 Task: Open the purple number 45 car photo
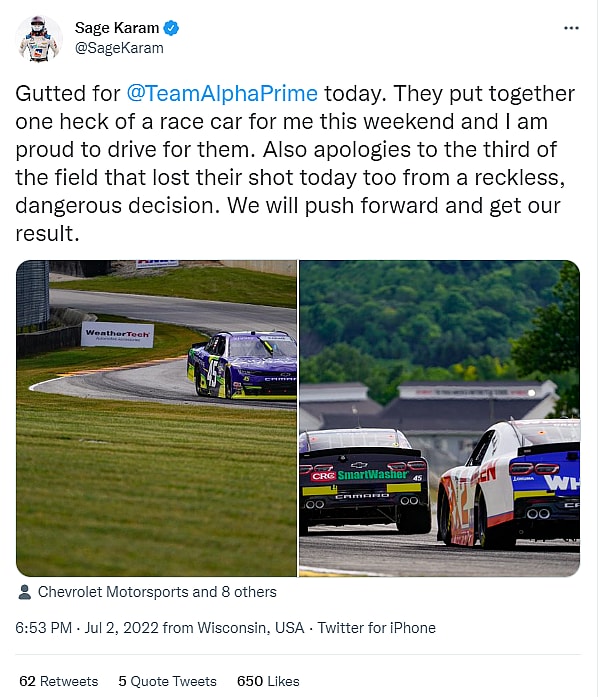tap(156, 418)
